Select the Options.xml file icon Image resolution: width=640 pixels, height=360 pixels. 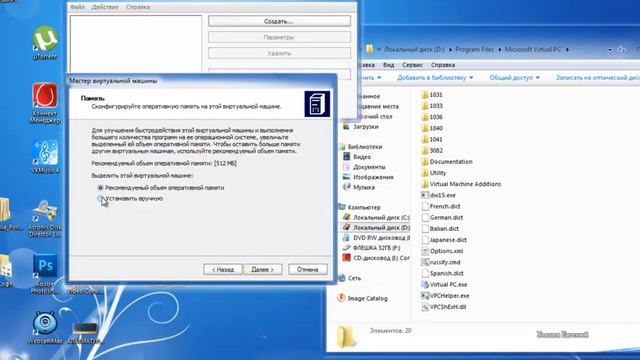[425, 251]
